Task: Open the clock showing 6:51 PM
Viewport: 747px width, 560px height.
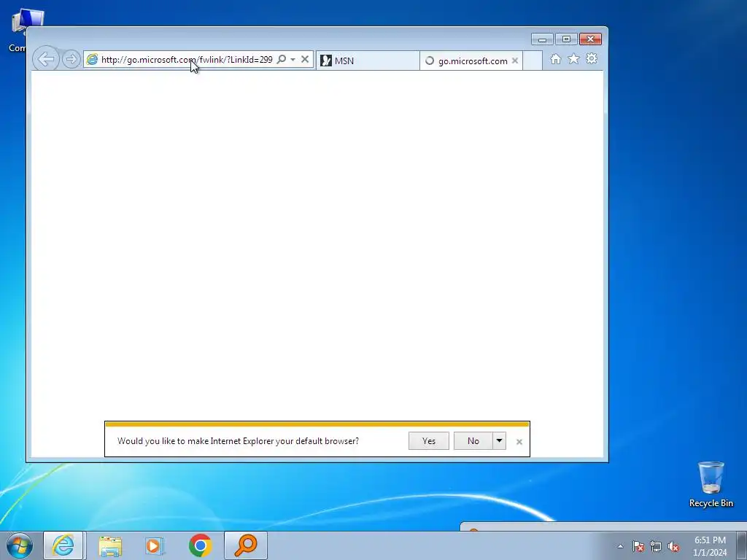Action: [x=710, y=546]
